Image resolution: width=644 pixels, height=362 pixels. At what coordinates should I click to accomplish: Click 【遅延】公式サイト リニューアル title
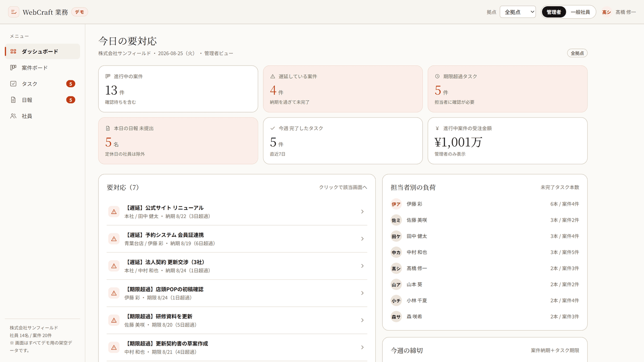164,208
